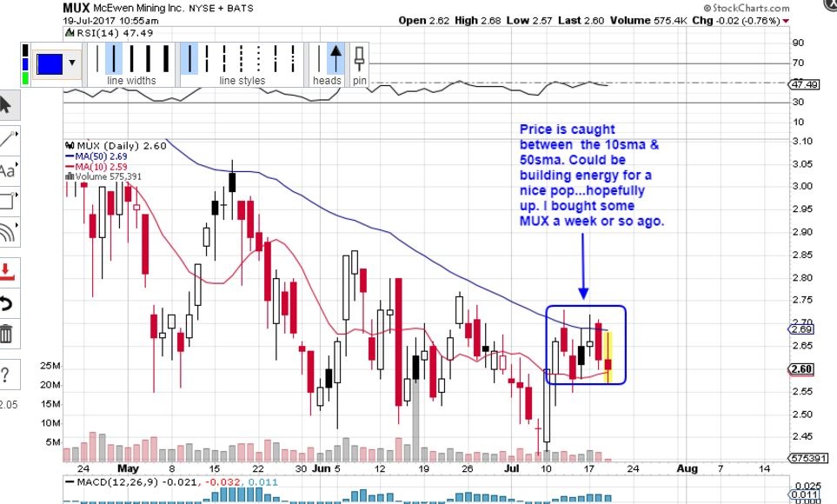837x504 pixels.
Task: Click the MUX ticker symbol title
Action: 73,7
